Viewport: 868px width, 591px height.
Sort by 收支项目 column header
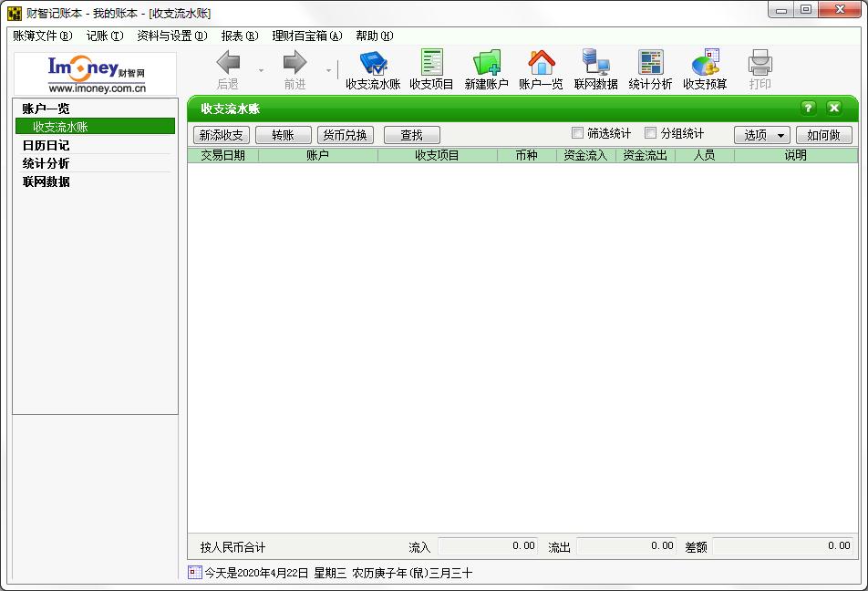coord(438,155)
